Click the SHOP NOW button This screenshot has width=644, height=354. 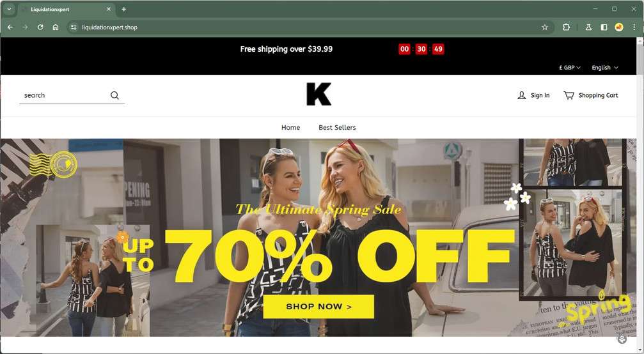(x=318, y=307)
